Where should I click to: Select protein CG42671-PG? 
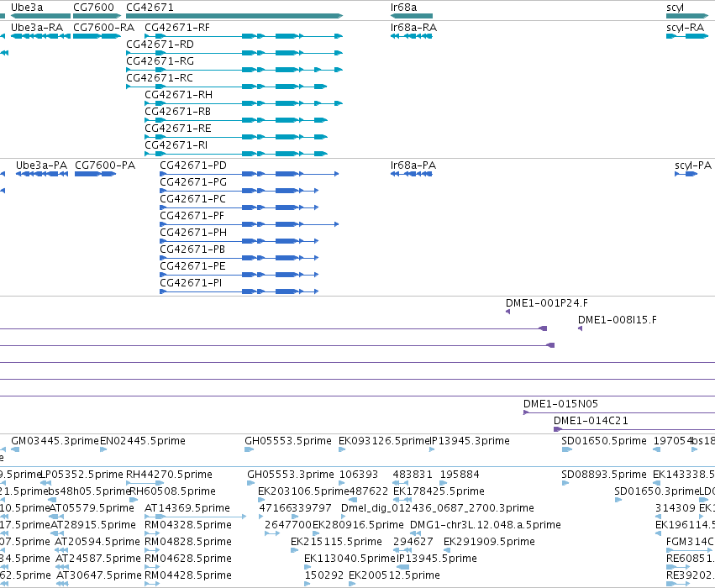(x=193, y=182)
